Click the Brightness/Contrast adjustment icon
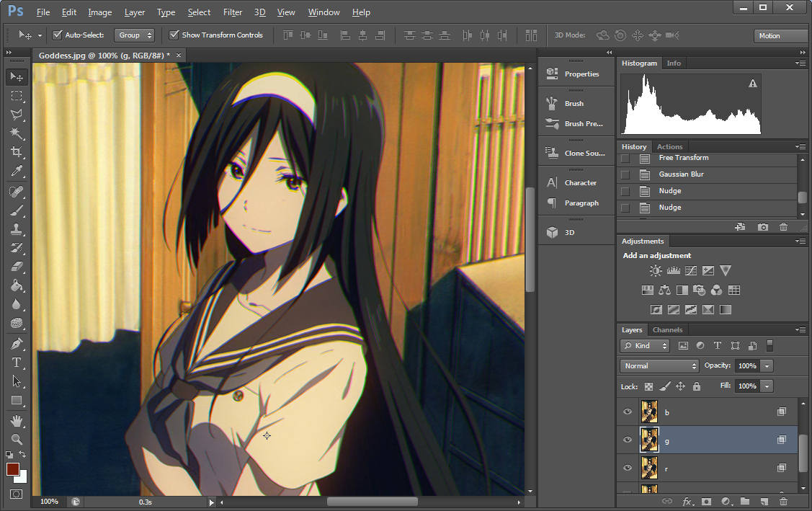The width and height of the screenshot is (812, 511). tap(655, 271)
